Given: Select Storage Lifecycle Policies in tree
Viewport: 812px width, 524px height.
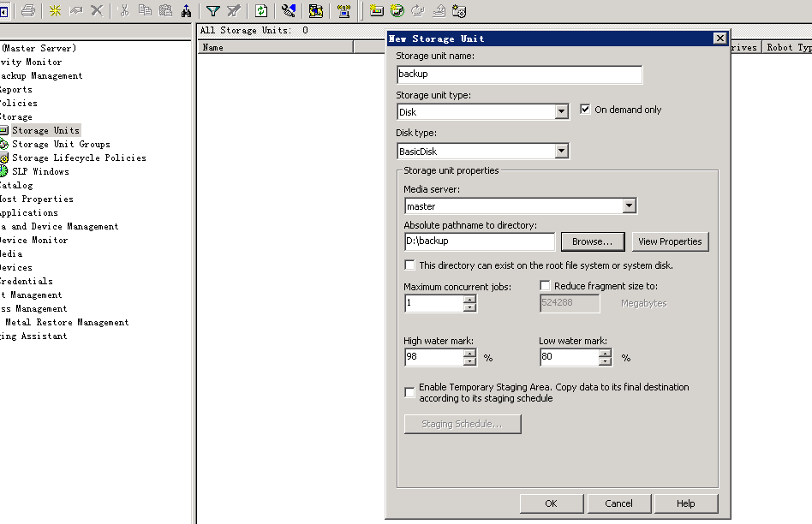Looking at the screenshot, I should [x=78, y=158].
